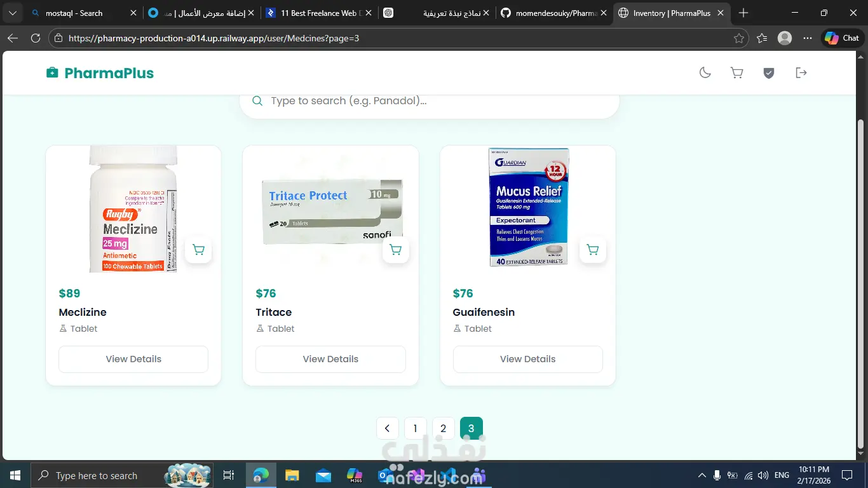
Task: Click the Guaifenesin product name
Action: coord(484,312)
